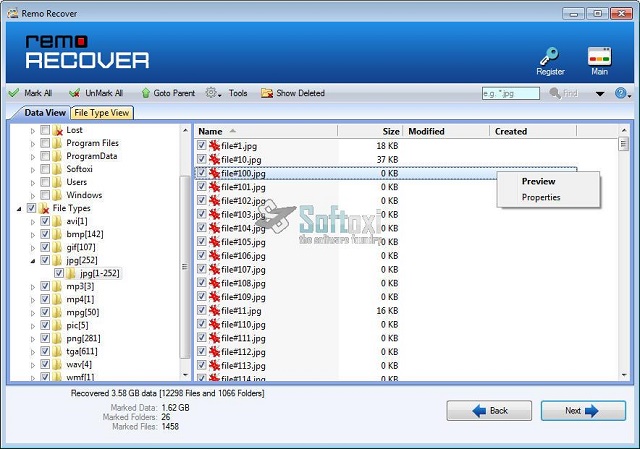Click folder tree scroll up arrow
The image size is (640, 449).
click(185, 131)
